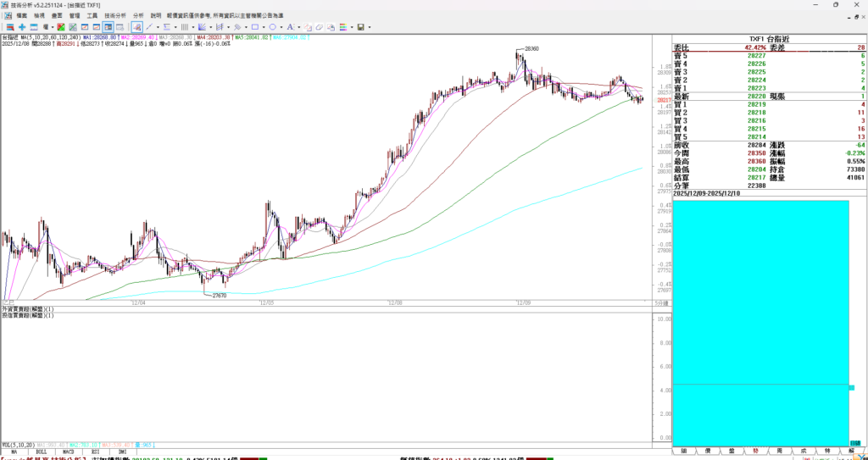868x460 pixels.
Task: Expand the dropdown arrow beside the save icon
Action: tap(370, 27)
